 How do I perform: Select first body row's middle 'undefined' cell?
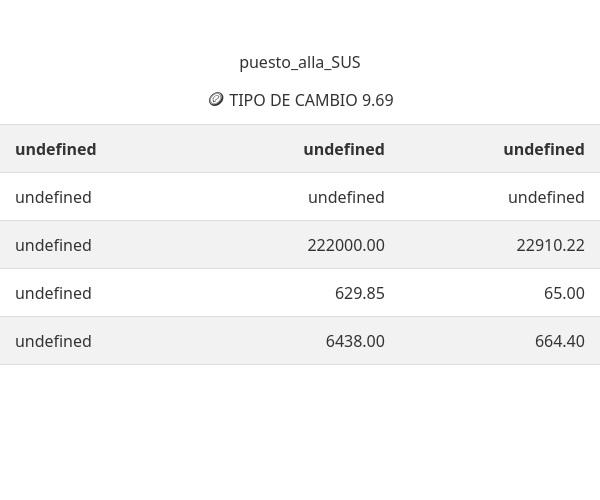coord(346,197)
